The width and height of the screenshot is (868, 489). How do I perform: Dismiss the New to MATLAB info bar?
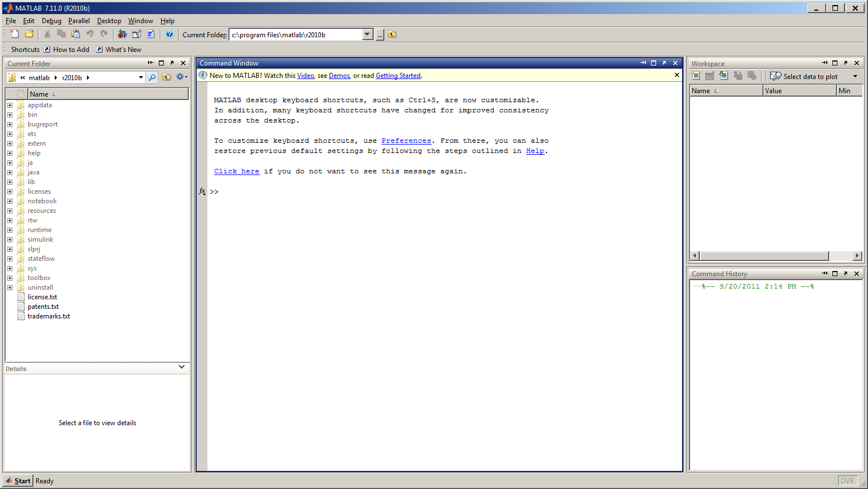[677, 75]
